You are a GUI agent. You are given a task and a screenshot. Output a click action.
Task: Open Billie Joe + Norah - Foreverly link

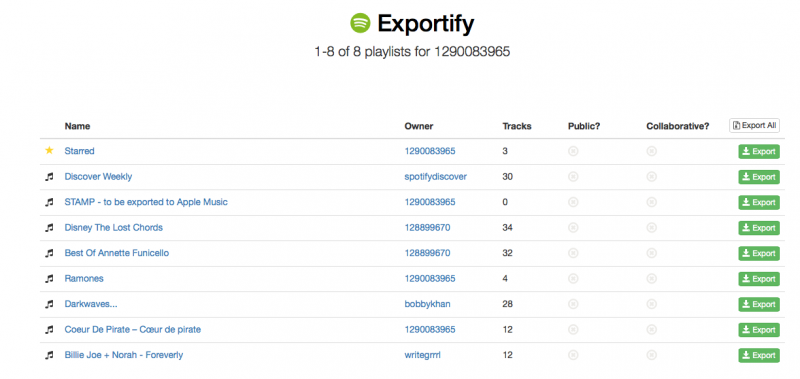[124, 355]
